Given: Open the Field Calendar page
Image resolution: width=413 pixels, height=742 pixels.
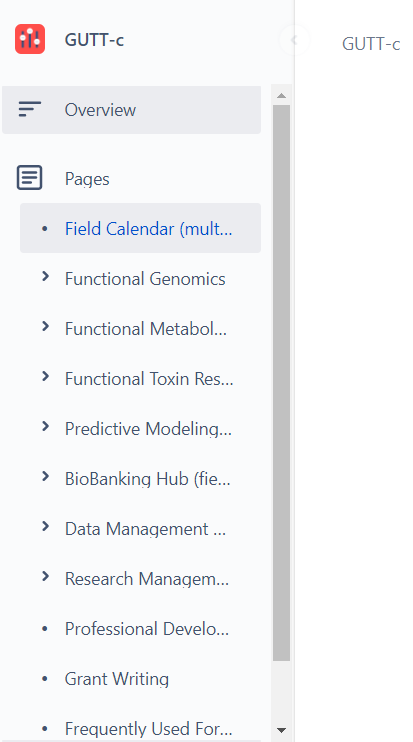Looking at the screenshot, I should point(149,229).
